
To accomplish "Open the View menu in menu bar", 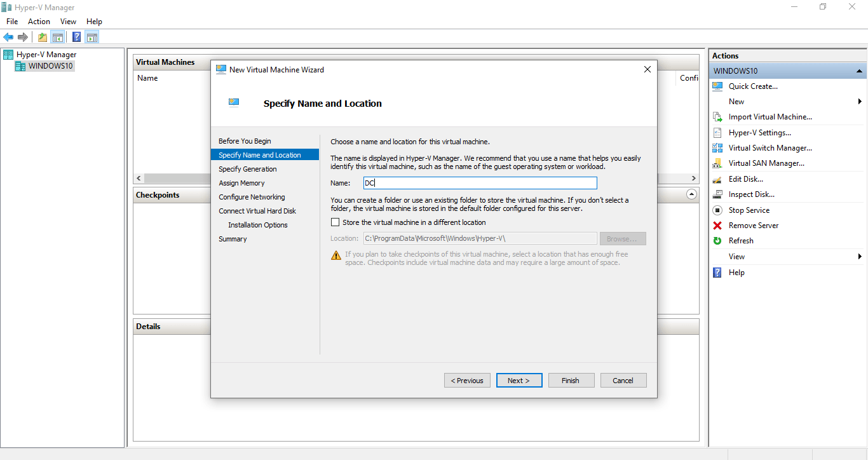I will (69, 22).
